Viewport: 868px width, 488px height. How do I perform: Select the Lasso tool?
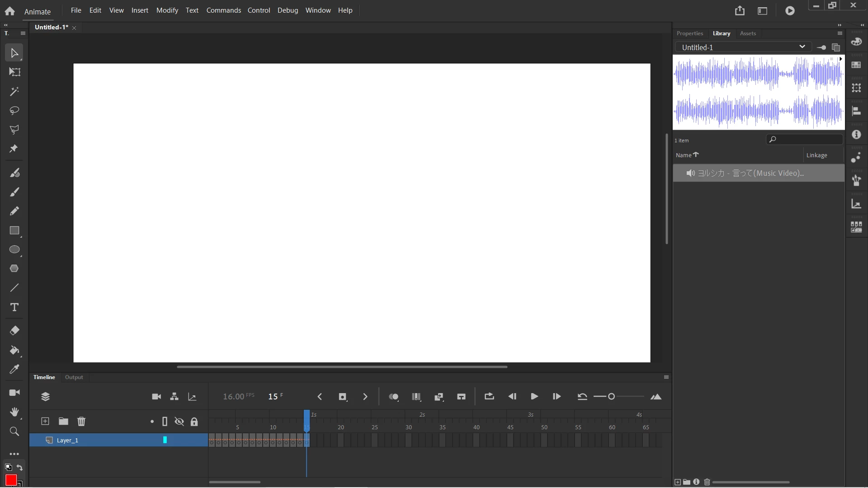coord(14,111)
